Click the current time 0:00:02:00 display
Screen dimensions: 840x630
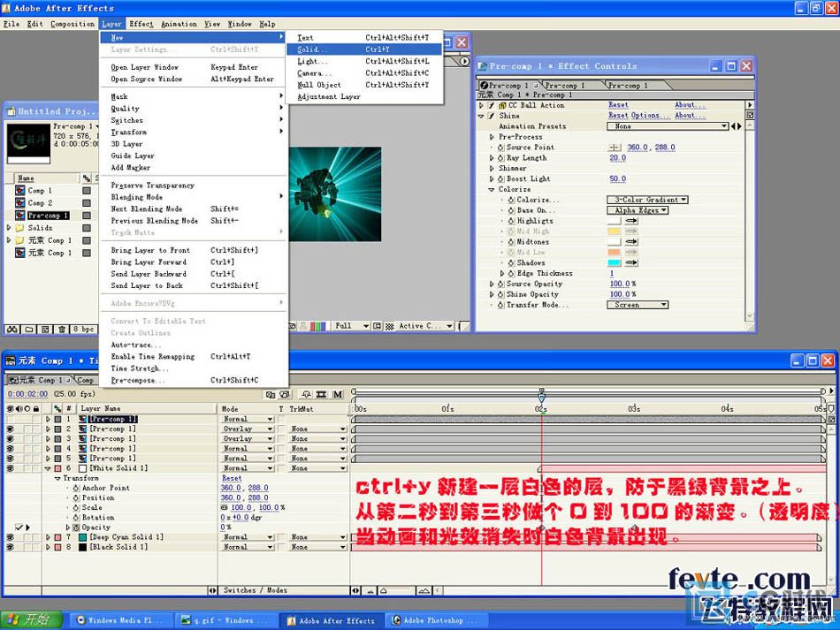tap(28, 394)
